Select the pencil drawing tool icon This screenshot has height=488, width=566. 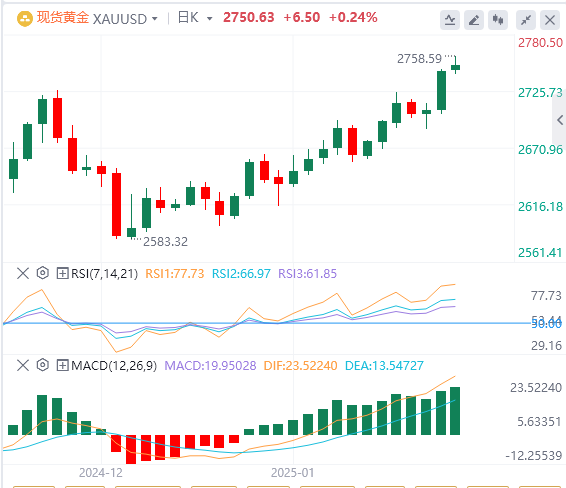pyautogui.click(x=474, y=20)
